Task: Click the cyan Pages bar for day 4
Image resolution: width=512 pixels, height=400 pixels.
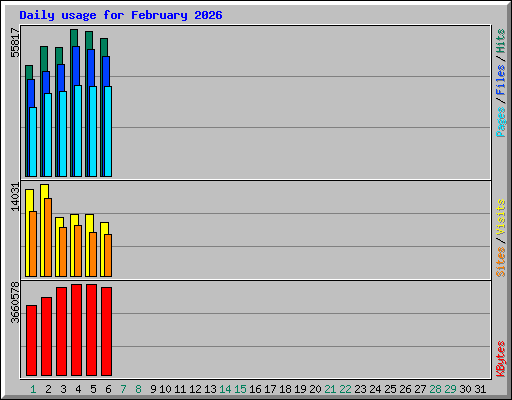Action: [x=78, y=131]
